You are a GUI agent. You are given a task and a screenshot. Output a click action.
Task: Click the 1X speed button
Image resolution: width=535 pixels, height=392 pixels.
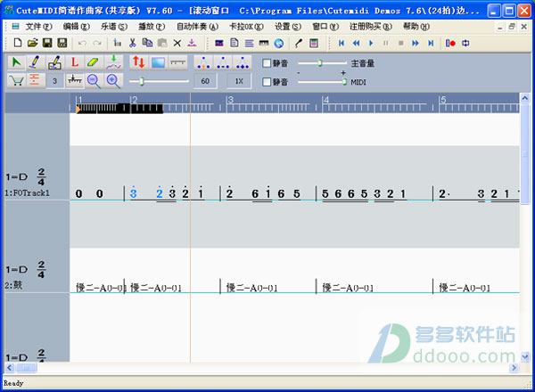tap(239, 81)
